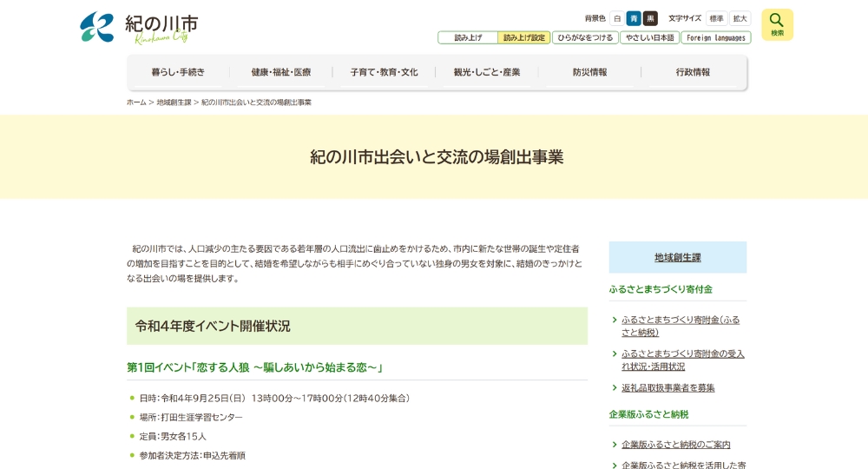Viewport: 868px width, 469px height.
Task: Set background color to white (白)
Action: [617, 18]
